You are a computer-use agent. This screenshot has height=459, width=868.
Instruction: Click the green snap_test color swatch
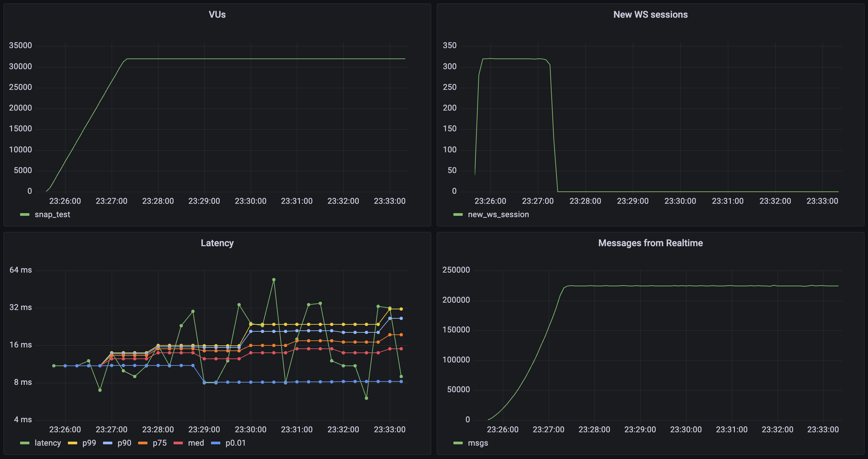pos(25,214)
